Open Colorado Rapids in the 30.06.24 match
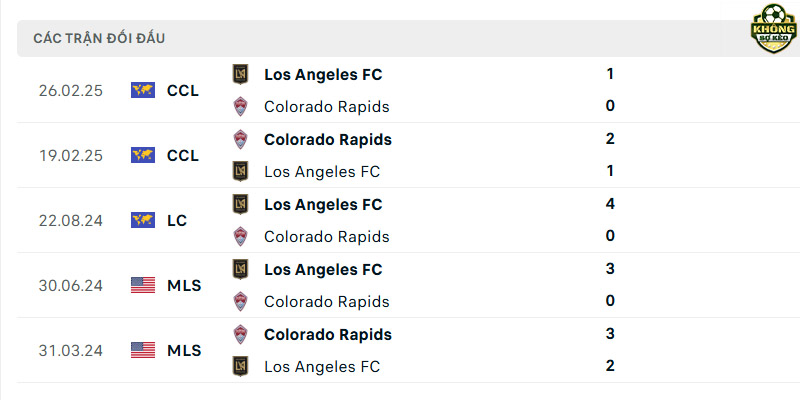 pyautogui.click(x=327, y=302)
